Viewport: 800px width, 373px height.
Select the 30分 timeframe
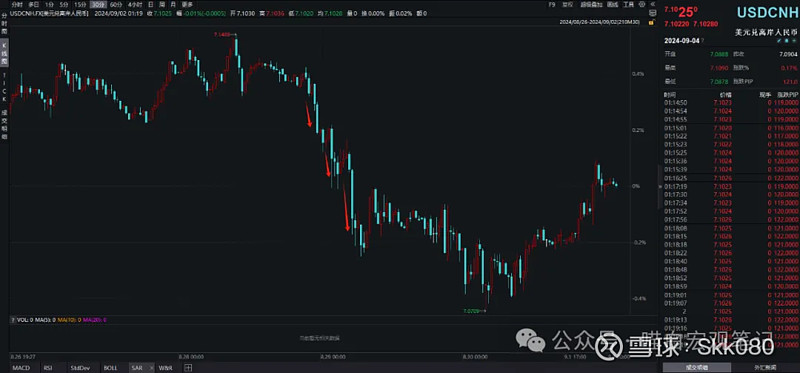[x=98, y=5]
